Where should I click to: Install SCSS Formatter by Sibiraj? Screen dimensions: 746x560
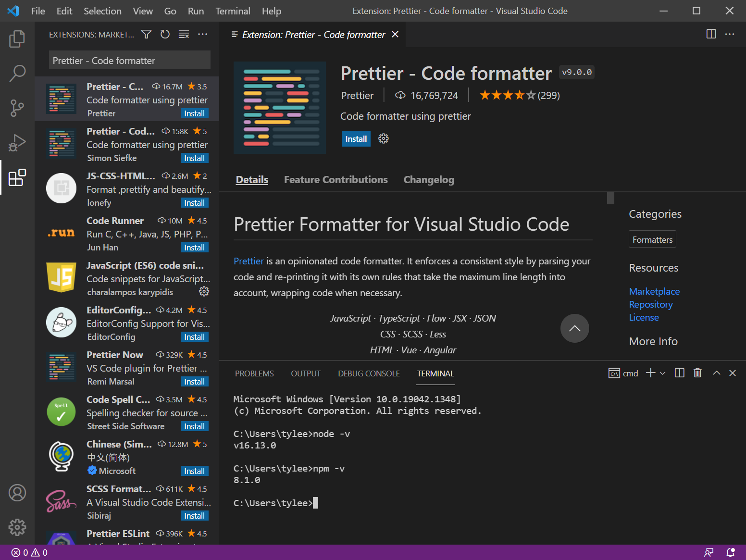(195, 516)
